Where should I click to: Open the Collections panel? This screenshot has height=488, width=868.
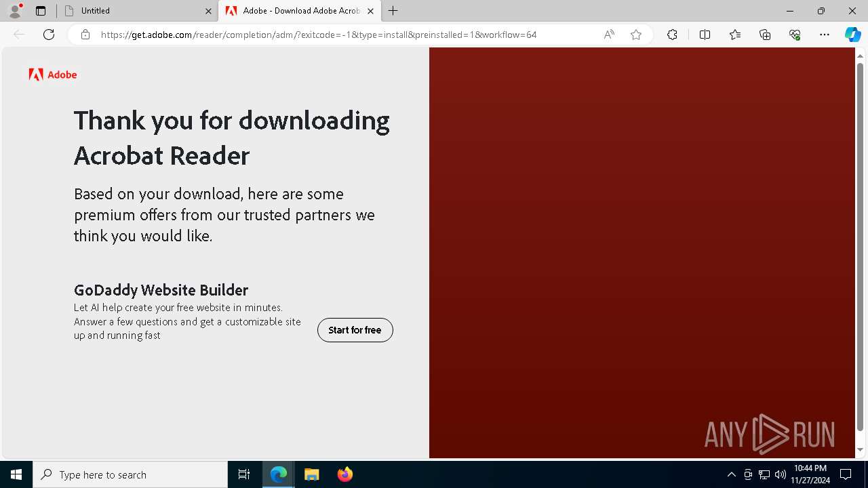765,35
